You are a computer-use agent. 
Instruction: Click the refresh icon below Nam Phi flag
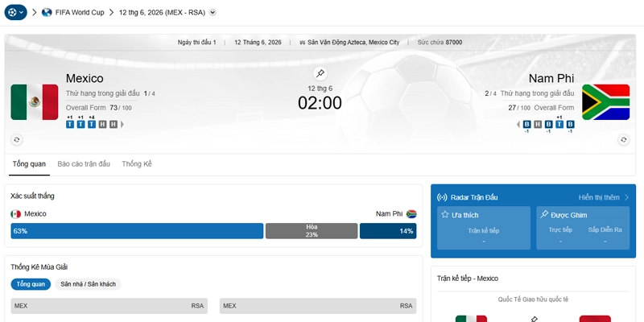pyautogui.click(x=623, y=139)
